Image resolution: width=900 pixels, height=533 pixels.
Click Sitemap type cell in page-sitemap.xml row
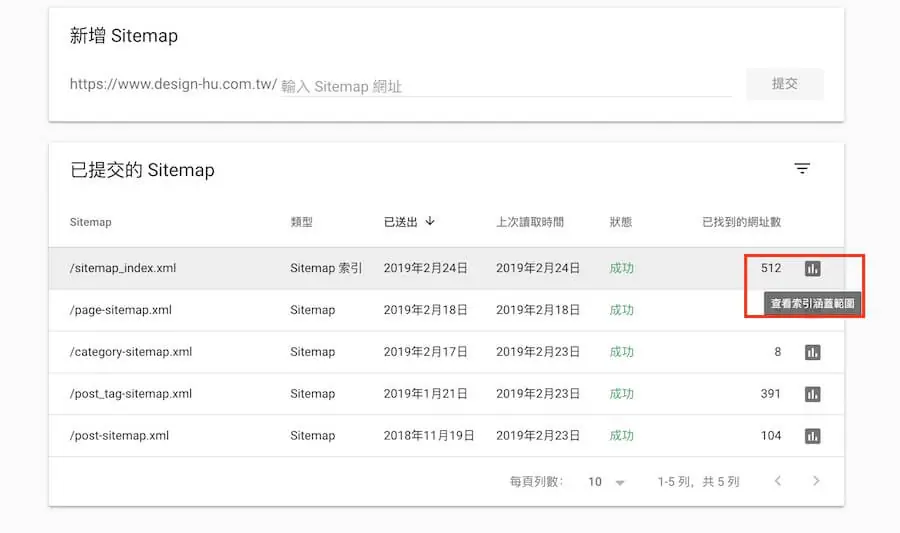[x=312, y=310]
